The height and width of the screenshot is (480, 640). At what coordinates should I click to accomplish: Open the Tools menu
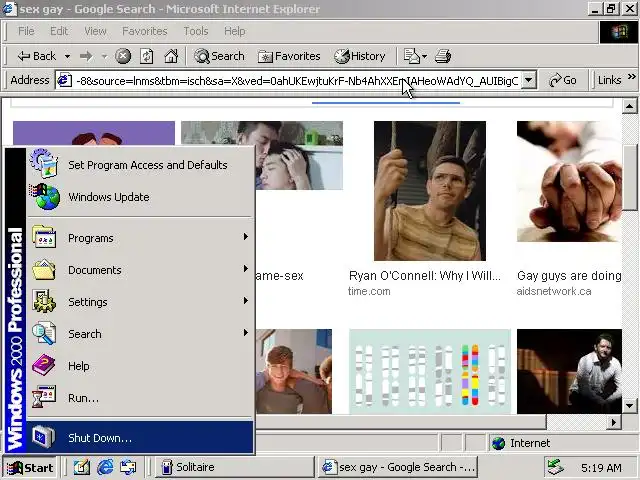196,31
